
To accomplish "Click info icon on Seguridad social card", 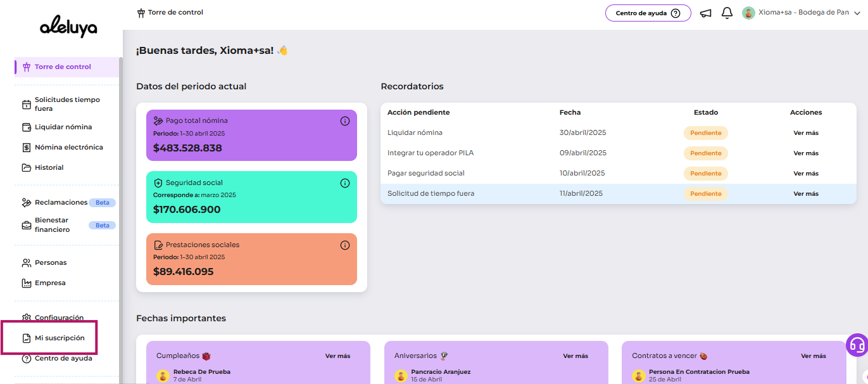I will pyautogui.click(x=345, y=183).
